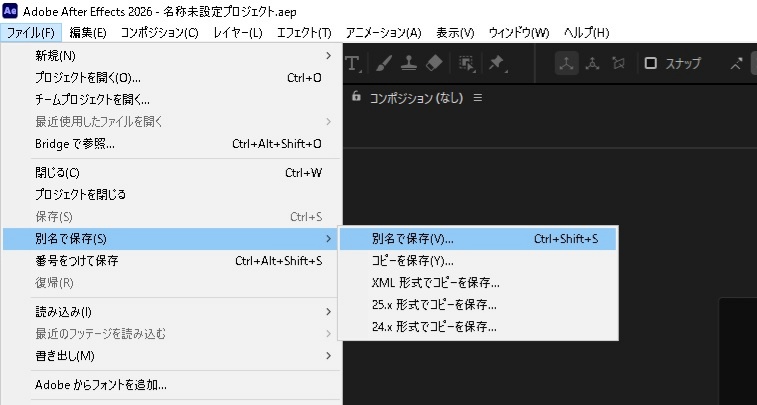Choose XML 形式でコピーを保存...
The width and height of the screenshot is (757, 405).
tap(478, 282)
